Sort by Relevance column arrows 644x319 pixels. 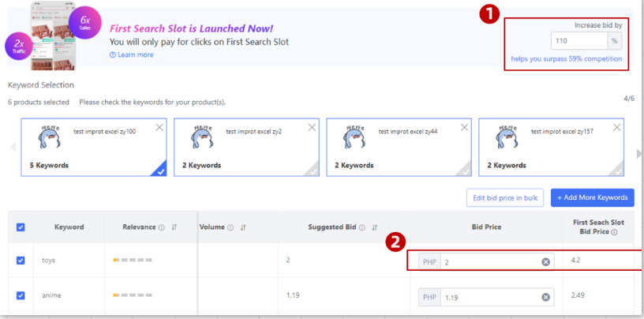tap(174, 227)
